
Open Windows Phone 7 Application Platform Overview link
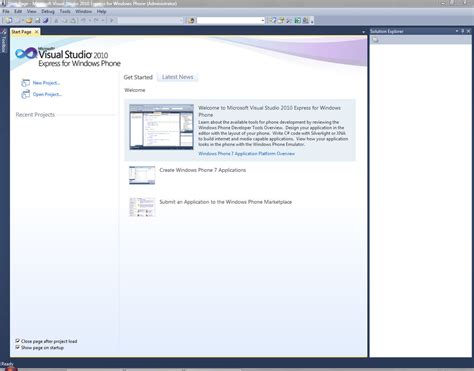point(246,154)
